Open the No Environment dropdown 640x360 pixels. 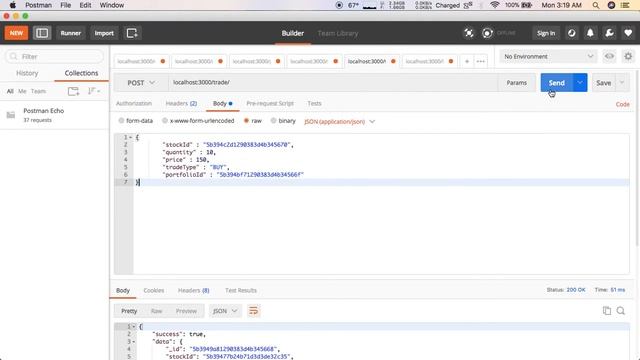[x=548, y=56]
